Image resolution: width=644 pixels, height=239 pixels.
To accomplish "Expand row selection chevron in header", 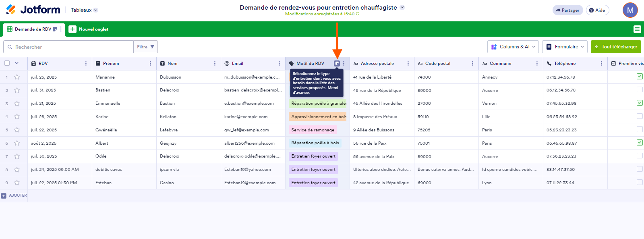I will pos(17,63).
